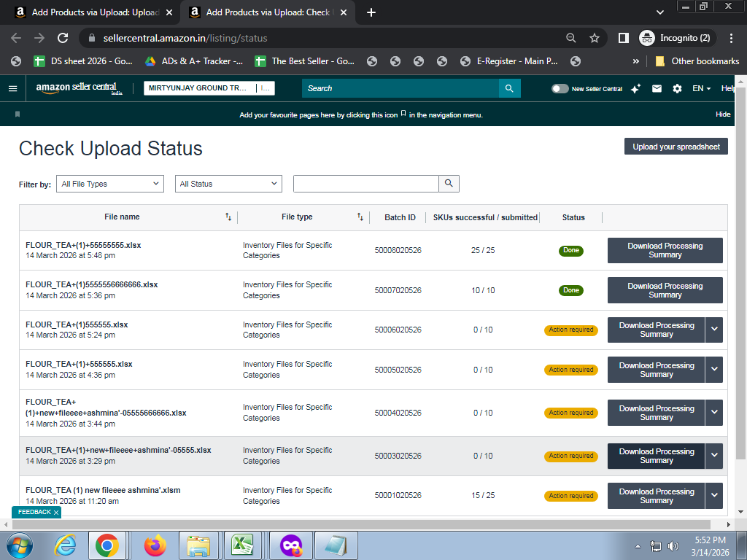Viewport: 747px width, 560px height.
Task: Click the vertical page scrollbar
Action: click(741, 274)
